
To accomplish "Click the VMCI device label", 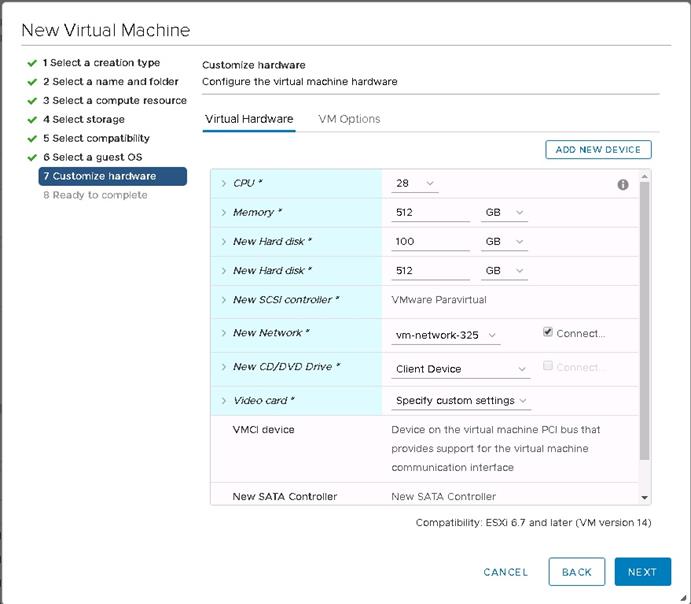I will [x=264, y=430].
